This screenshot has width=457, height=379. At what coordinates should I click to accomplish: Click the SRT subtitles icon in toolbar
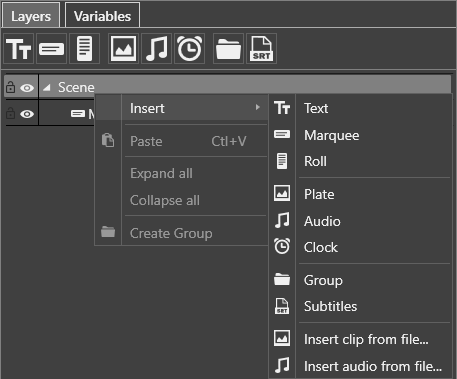click(x=261, y=49)
